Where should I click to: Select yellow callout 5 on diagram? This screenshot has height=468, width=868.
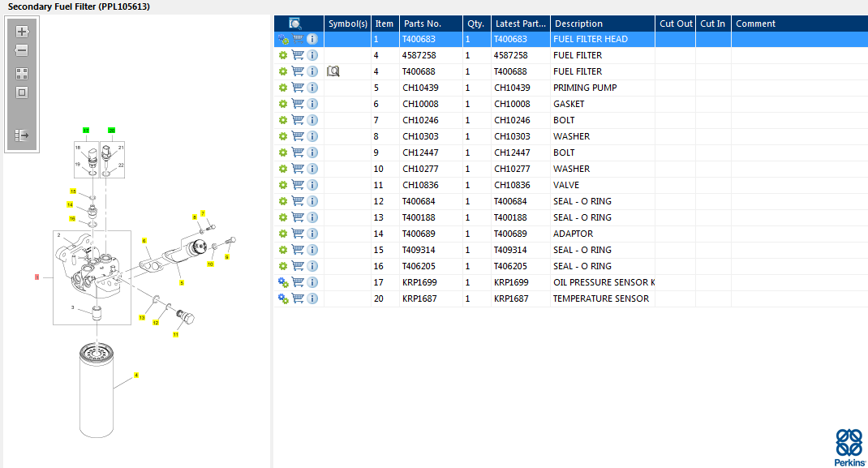pos(182,283)
